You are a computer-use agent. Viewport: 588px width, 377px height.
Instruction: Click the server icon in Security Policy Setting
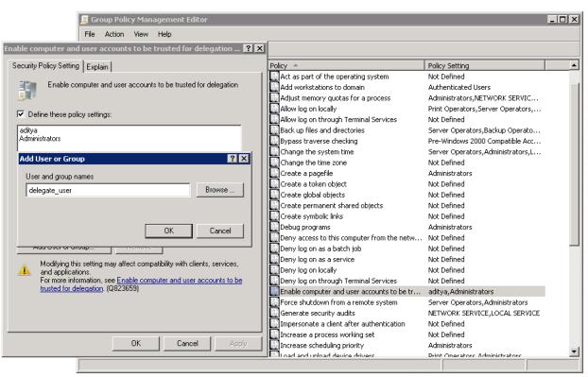27,91
